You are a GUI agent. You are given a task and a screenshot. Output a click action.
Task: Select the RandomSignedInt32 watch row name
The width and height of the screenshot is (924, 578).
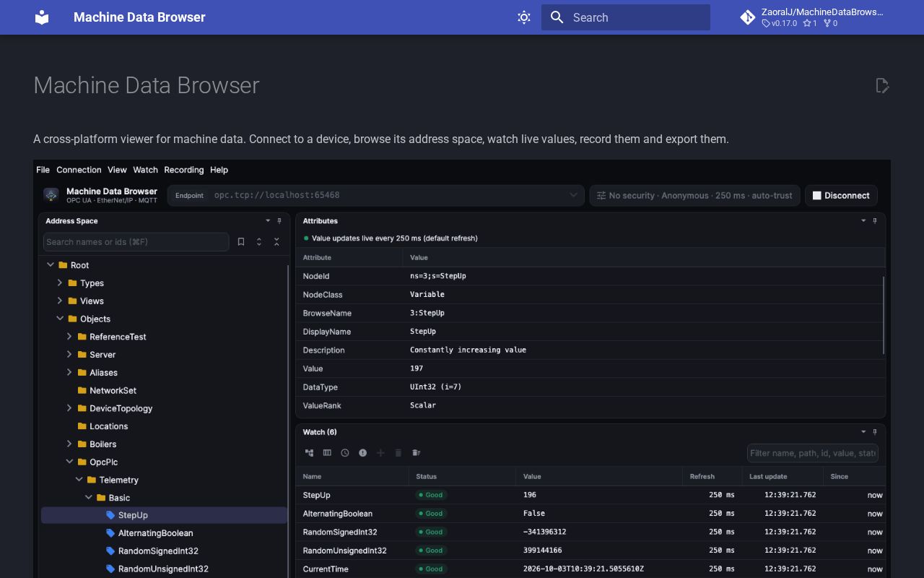pyautogui.click(x=340, y=532)
